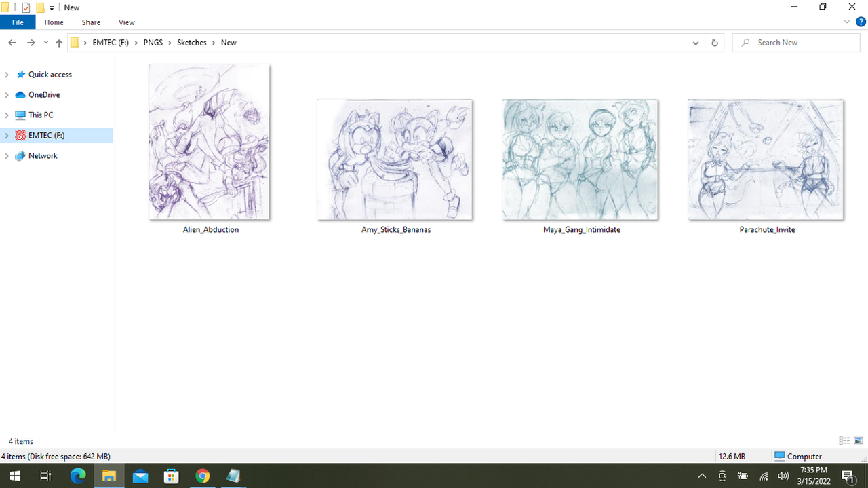Select This PC in the navigation pane
The image size is (868, 488).
point(41,115)
